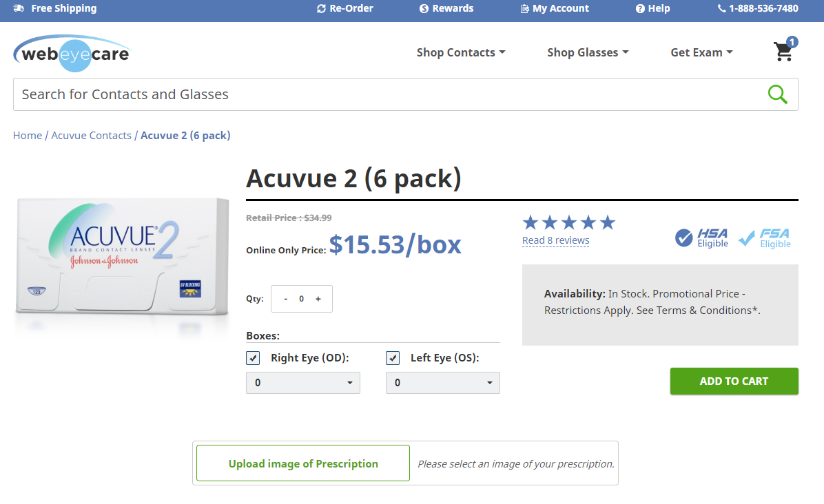Expand the Shop Contacts menu
Screen dimensions: 824x504
461,52
